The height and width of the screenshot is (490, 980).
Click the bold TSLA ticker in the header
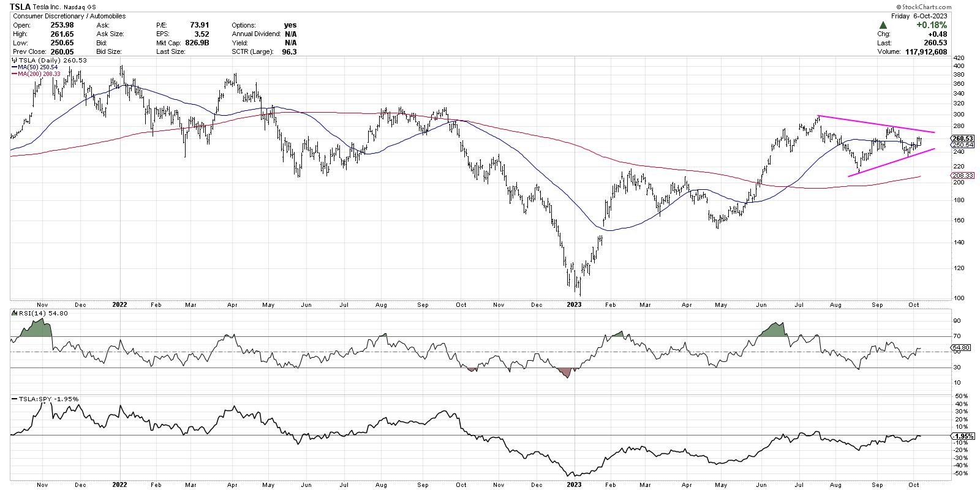[x=21, y=7]
